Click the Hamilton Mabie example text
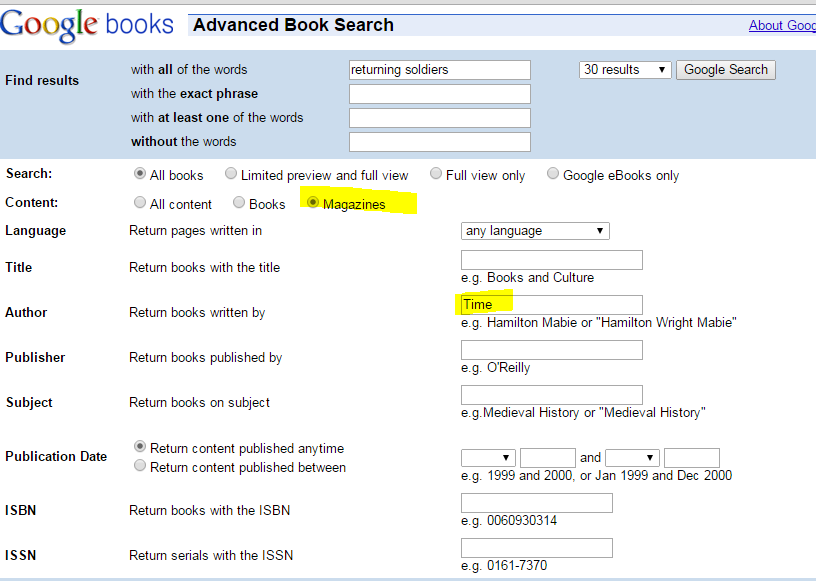 (598, 323)
